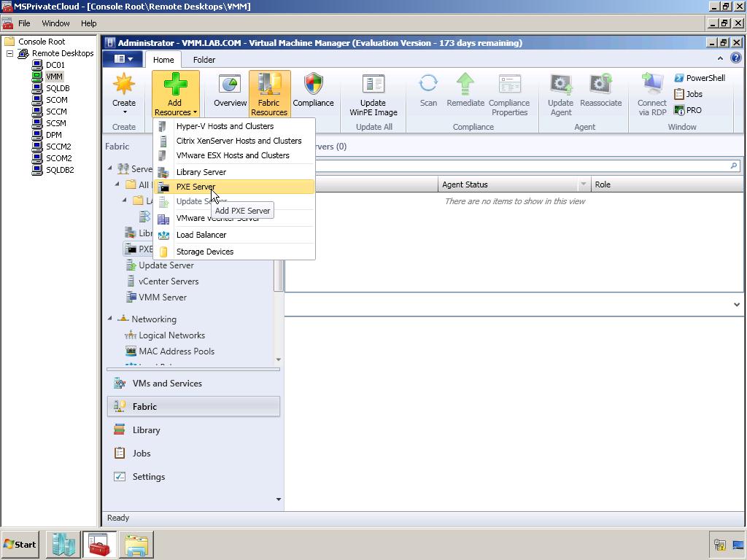Open the Create ribbon button
Screen dimensions: 747x560
124,94
